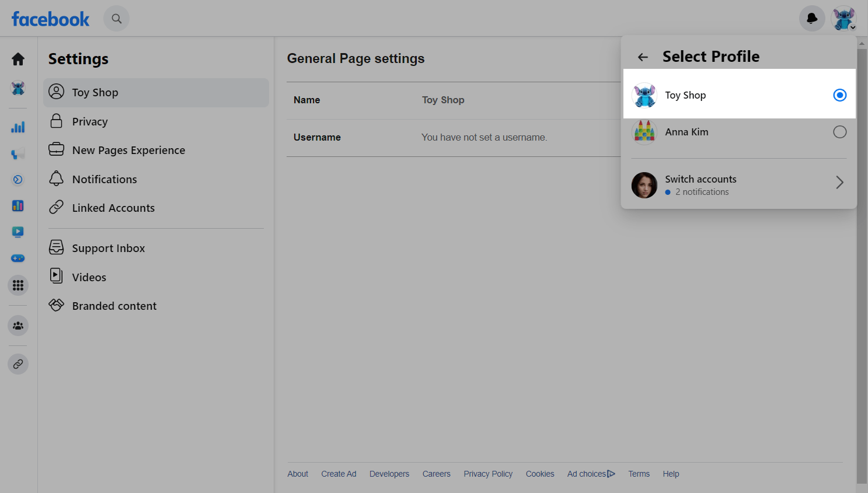Open the Linked Accounts settings
868x493 pixels.
coord(113,208)
